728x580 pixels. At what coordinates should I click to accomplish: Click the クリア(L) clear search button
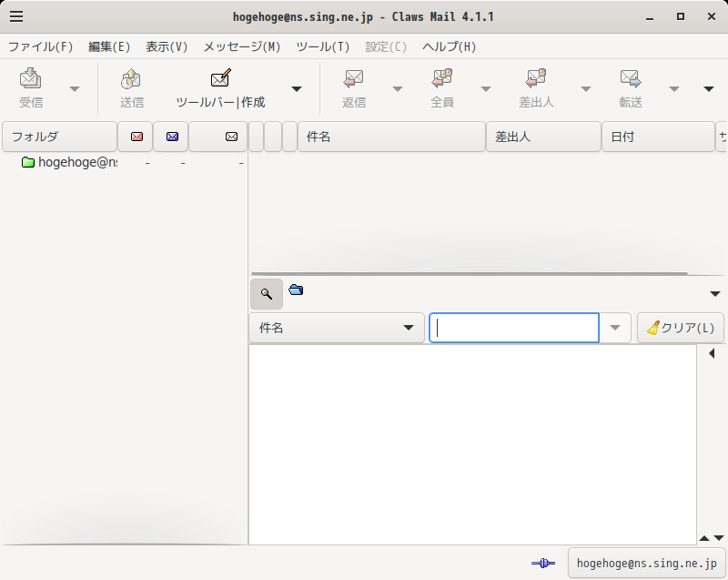point(681,329)
